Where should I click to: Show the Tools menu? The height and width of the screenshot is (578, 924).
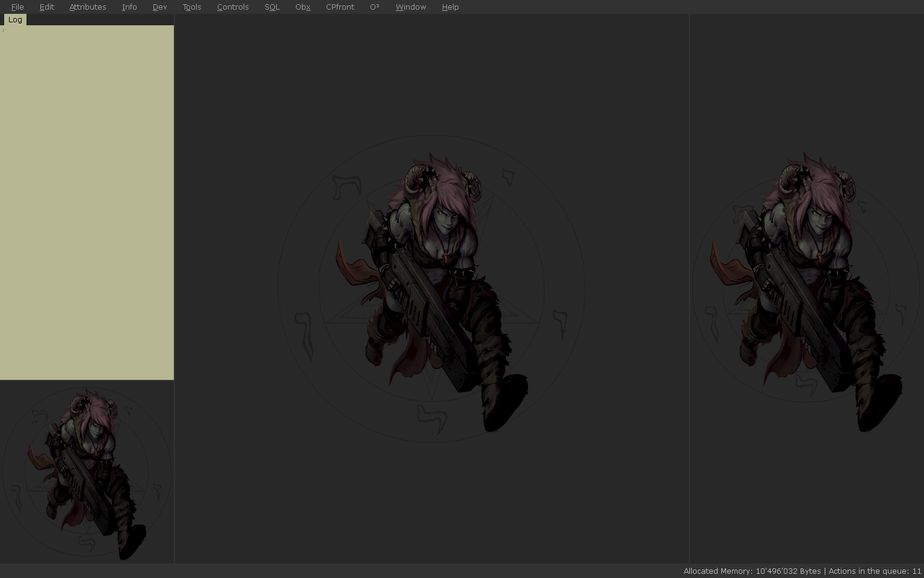(x=192, y=7)
